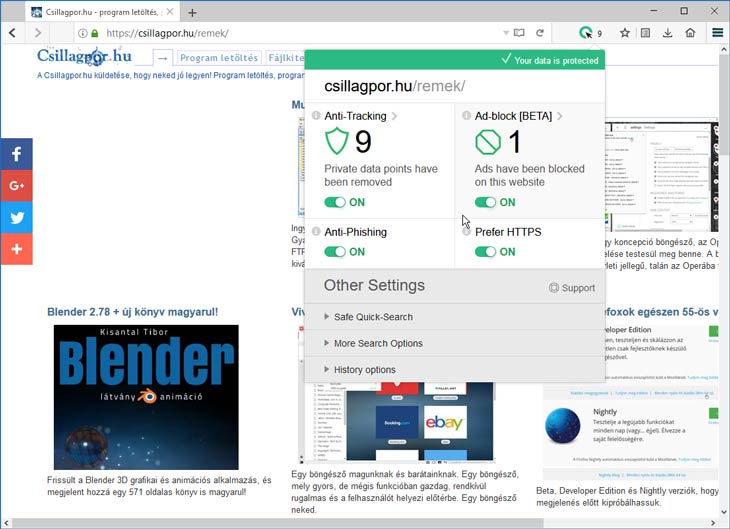The width and height of the screenshot is (730, 529).
Task: Open the downloads arrow icon
Action: tap(667, 33)
